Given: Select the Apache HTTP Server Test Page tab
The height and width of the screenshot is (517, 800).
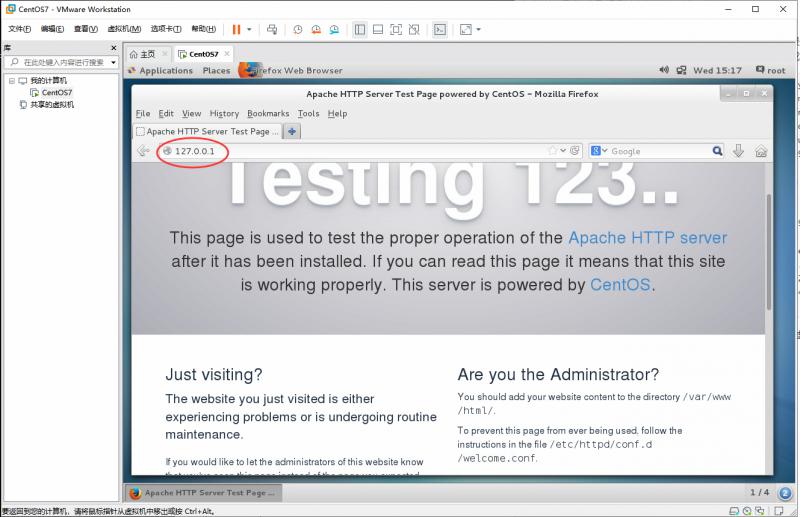Looking at the screenshot, I should tap(207, 131).
